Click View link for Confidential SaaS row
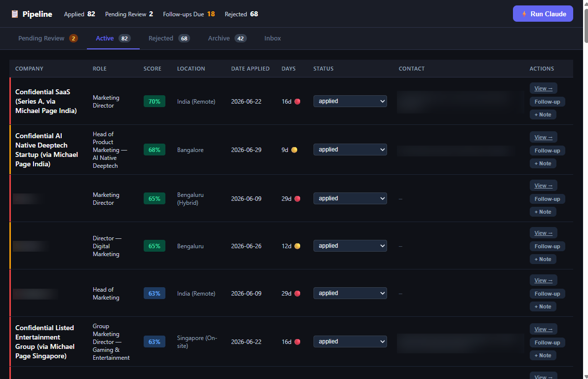588x379 pixels. [544, 88]
